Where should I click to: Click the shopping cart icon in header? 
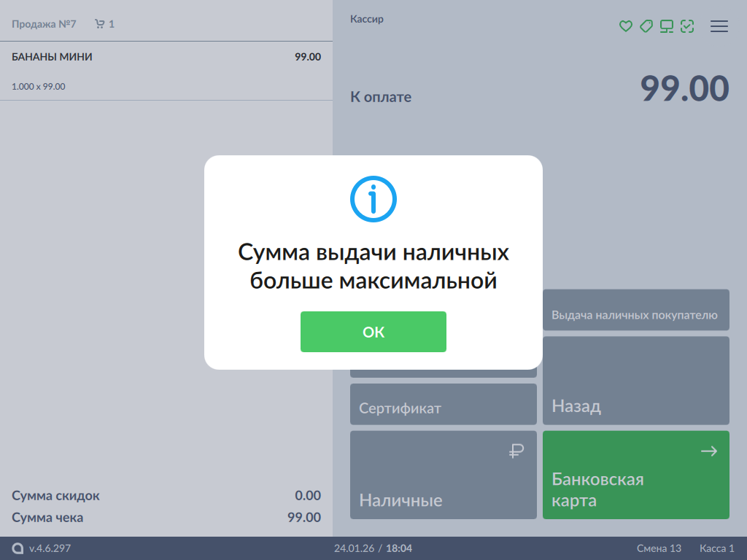pos(100,24)
